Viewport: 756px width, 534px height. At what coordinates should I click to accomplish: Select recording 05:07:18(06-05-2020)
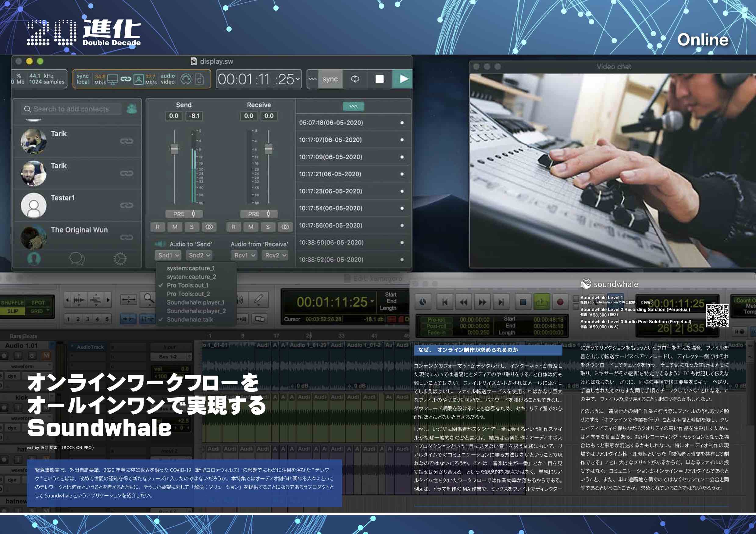353,123
